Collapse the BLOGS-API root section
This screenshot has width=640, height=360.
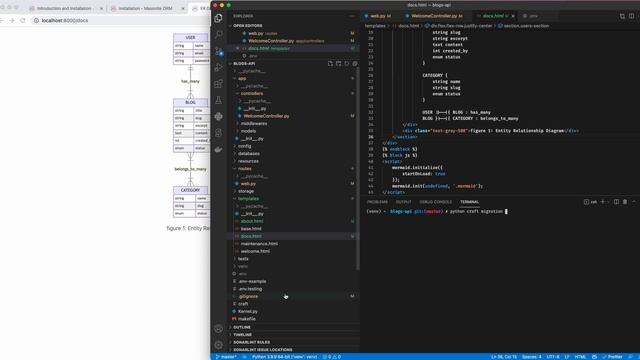point(244,64)
